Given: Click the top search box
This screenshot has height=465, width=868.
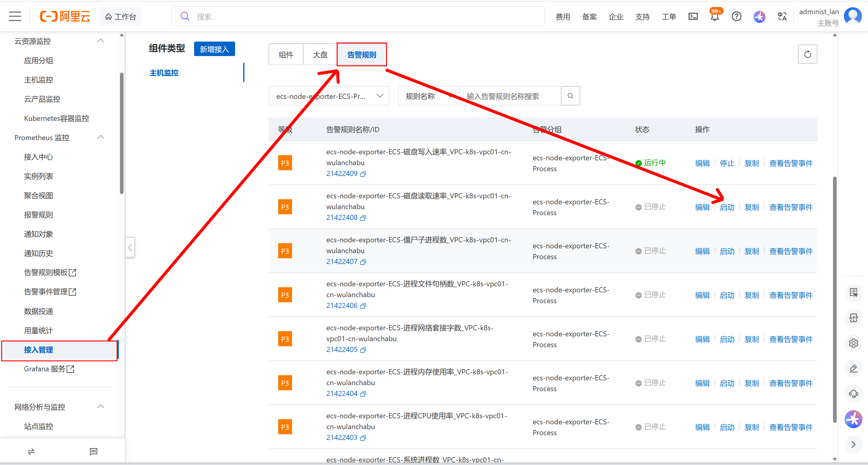Looking at the screenshot, I should point(358,17).
